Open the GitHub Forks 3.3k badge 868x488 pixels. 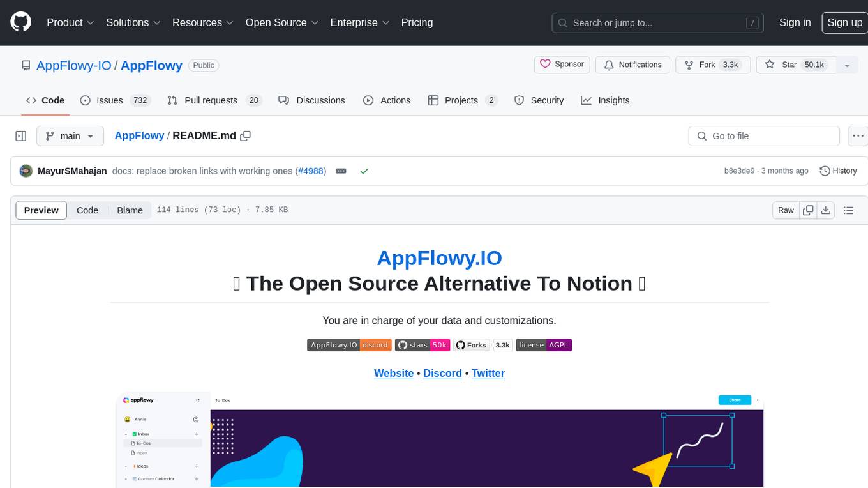tap(483, 345)
